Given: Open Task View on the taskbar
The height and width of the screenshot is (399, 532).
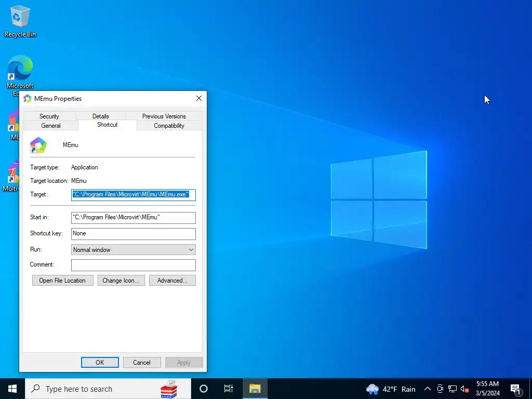Looking at the screenshot, I should tap(229, 389).
